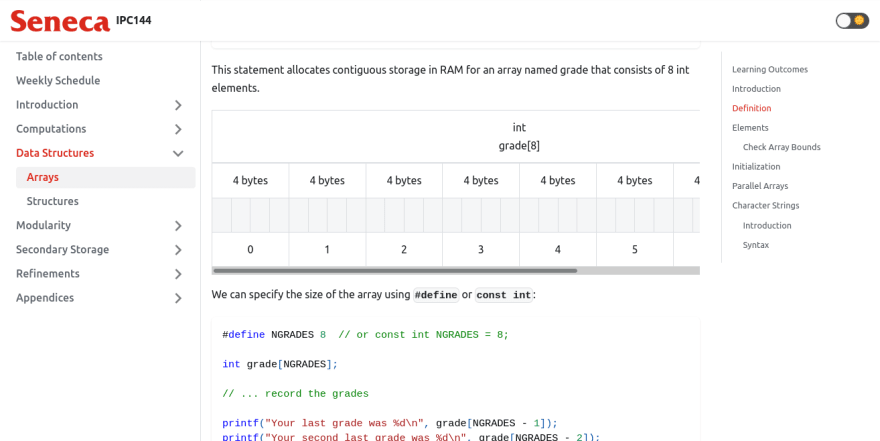Screen dimensions: 880x441
Task: Collapse the Data Structures section chevron
Action: click(178, 153)
